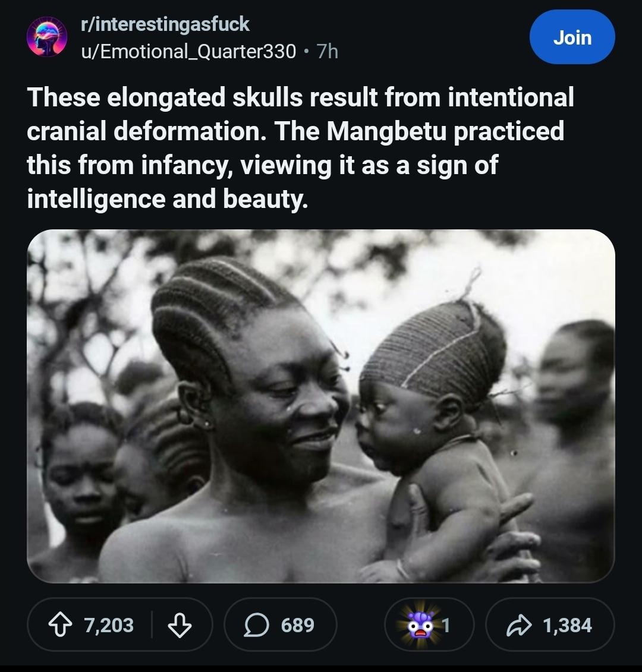Tap the comment bubble icon
The height and width of the screenshot is (672, 642).
click(x=256, y=625)
